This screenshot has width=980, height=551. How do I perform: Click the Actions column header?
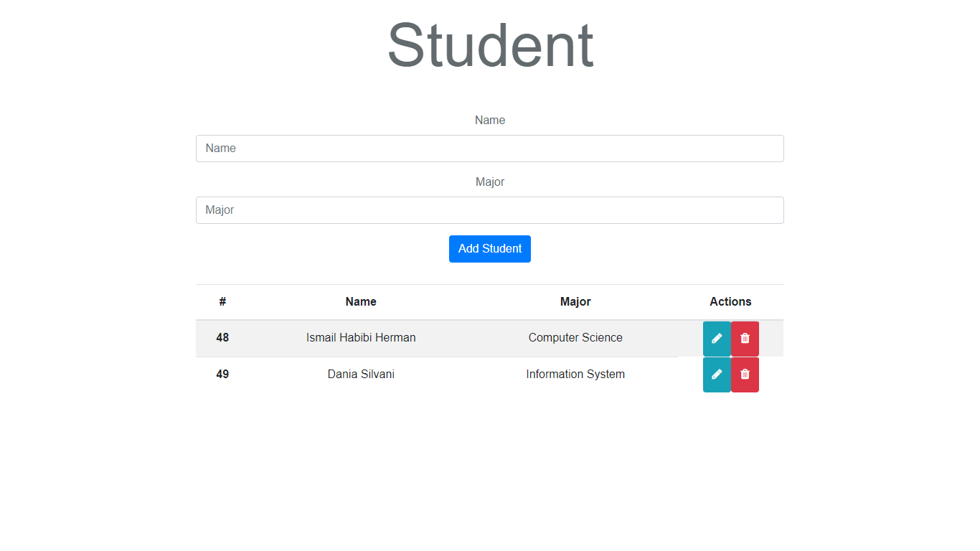[x=730, y=302]
